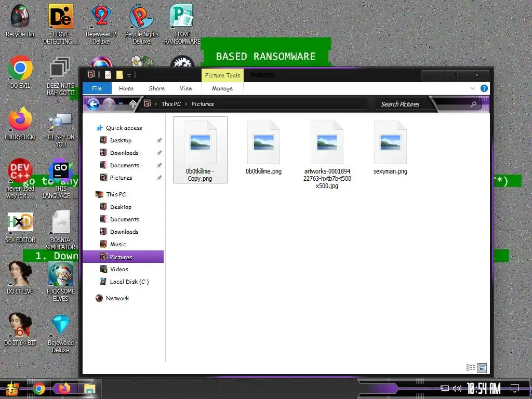
Task: Click the Explorer forward arrow button
Action: [109, 104]
